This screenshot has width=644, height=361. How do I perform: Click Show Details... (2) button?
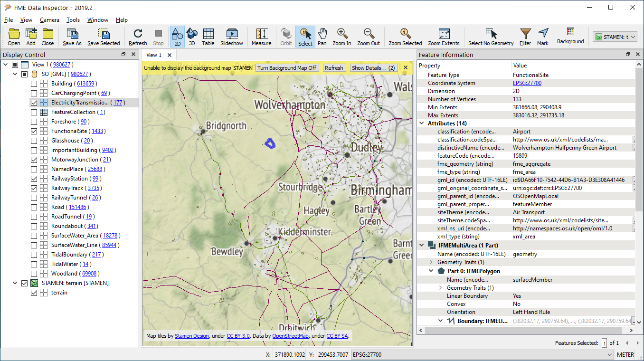tap(373, 68)
